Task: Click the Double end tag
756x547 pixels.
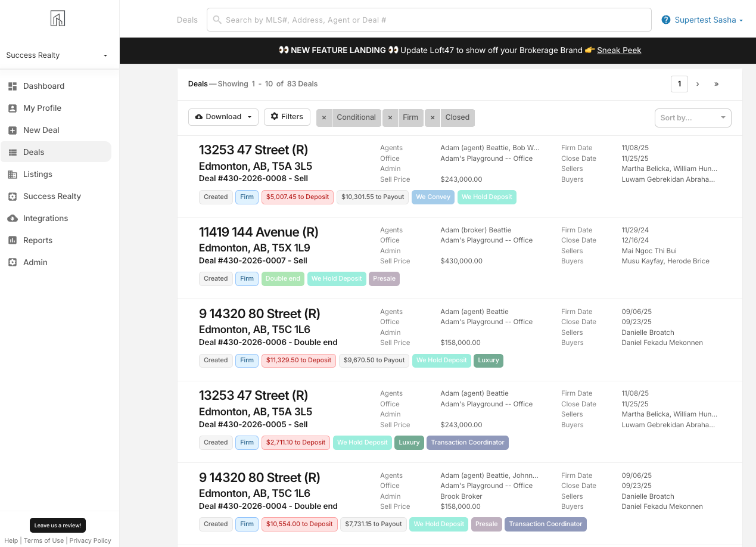Action: [283, 279]
